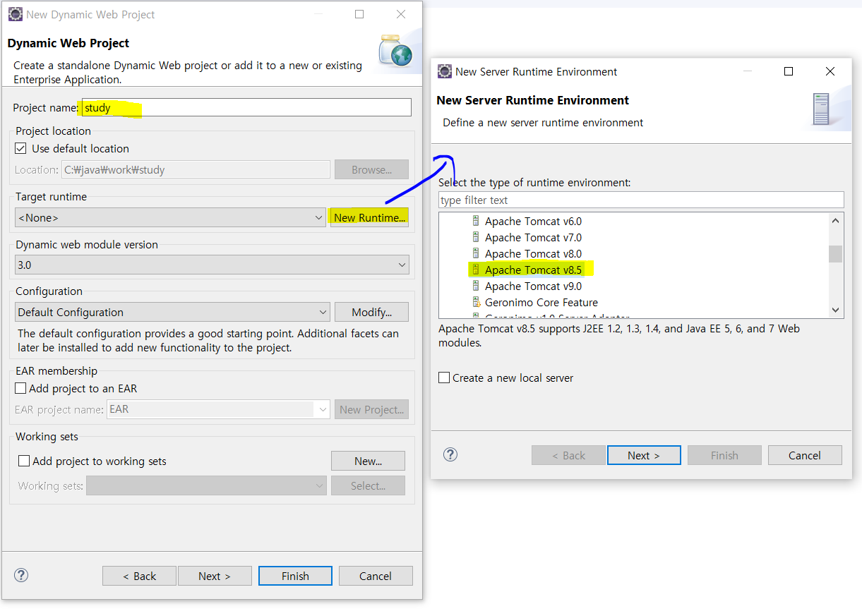Enable Add project to working sets

click(x=24, y=461)
